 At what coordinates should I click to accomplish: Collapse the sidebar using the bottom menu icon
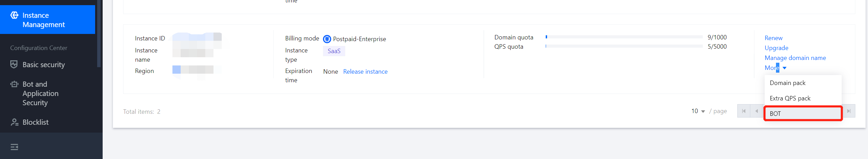click(x=14, y=147)
